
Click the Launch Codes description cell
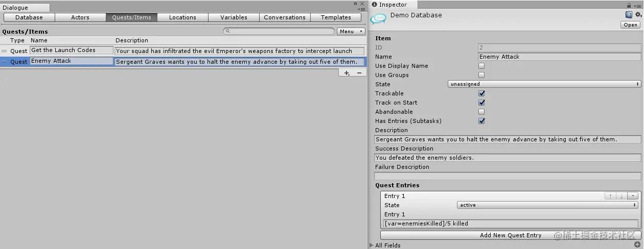click(240, 51)
